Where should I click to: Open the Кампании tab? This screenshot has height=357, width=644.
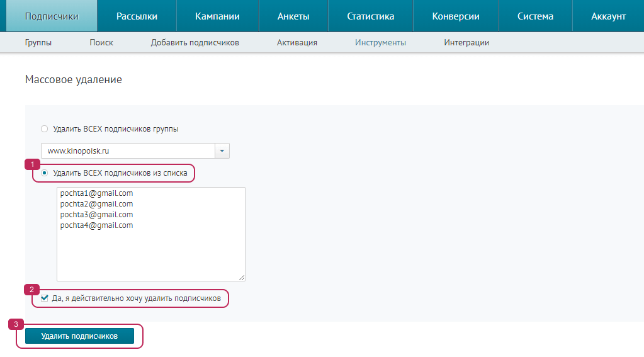[x=217, y=16]
